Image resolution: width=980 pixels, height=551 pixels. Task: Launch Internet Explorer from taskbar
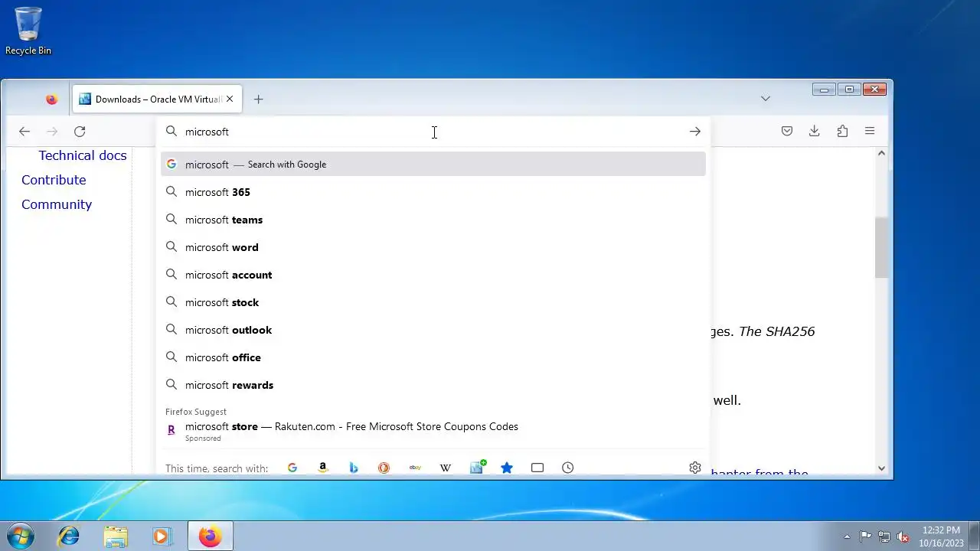coord(69,536)
